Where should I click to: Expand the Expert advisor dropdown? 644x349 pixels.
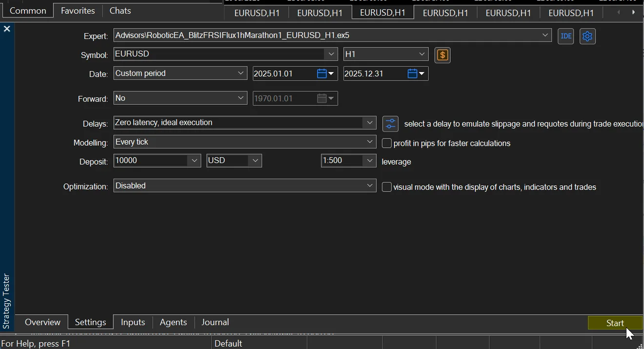pyautogui.click(x=545, y=35)
